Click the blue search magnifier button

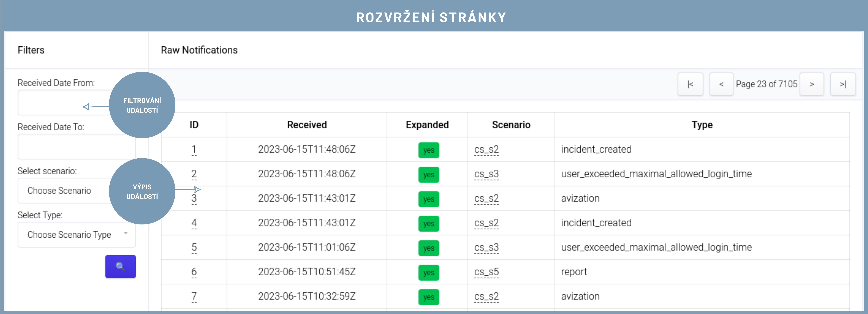(x=120, y=267)
